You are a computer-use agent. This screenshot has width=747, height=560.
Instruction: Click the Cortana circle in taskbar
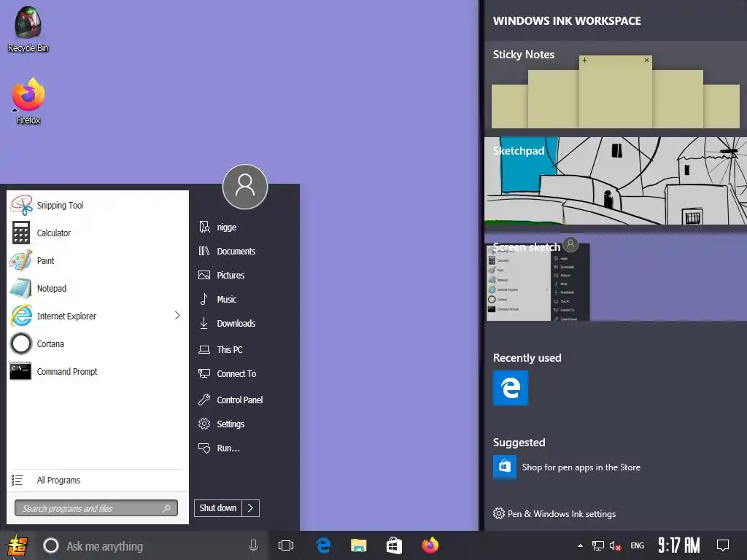click(x=51, y=545)
